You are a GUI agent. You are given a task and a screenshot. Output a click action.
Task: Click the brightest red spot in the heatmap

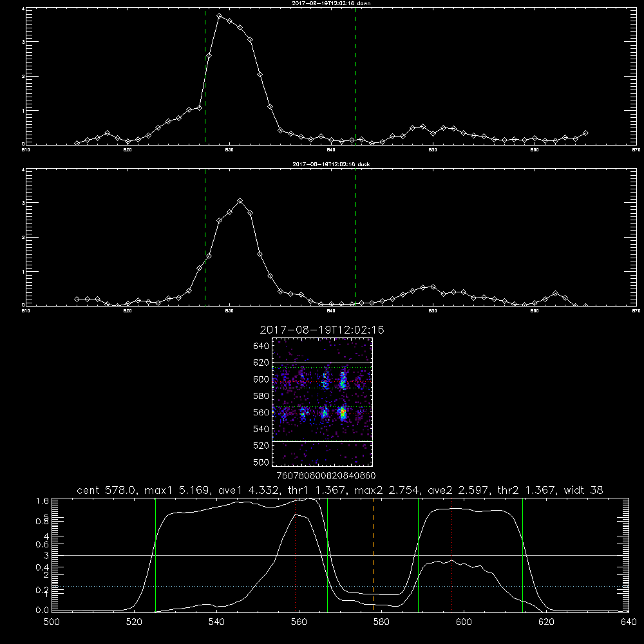[x=342, y=412]
